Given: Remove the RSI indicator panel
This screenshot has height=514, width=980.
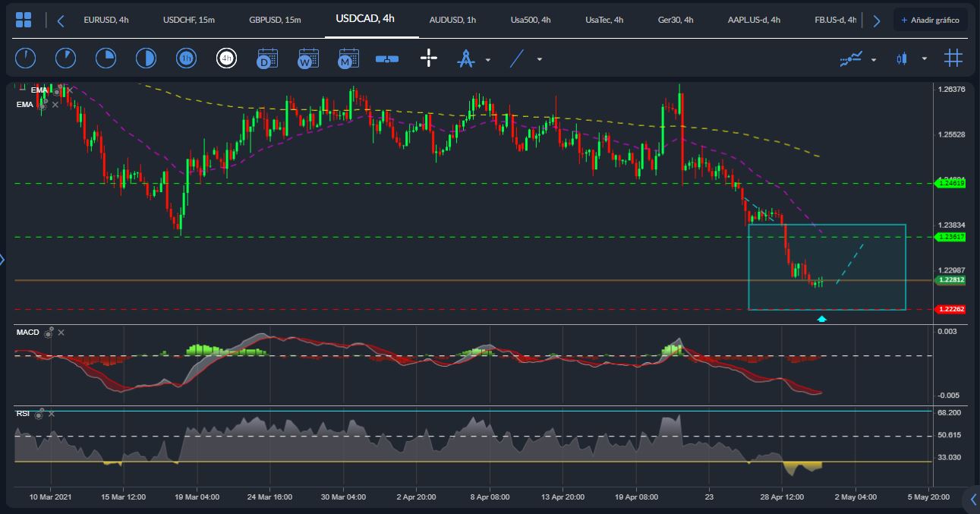Looking at the screenshot, I should pos(52,414).
